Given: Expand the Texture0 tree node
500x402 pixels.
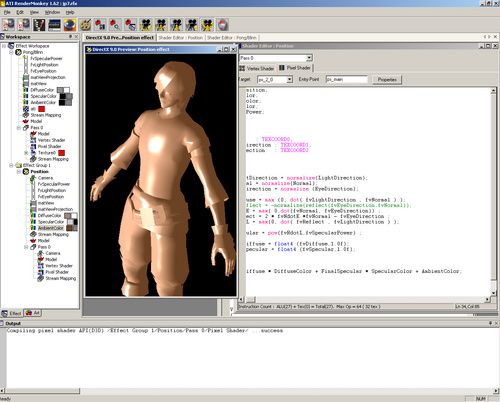Looking at the screenshot, I should coord(26,153).
